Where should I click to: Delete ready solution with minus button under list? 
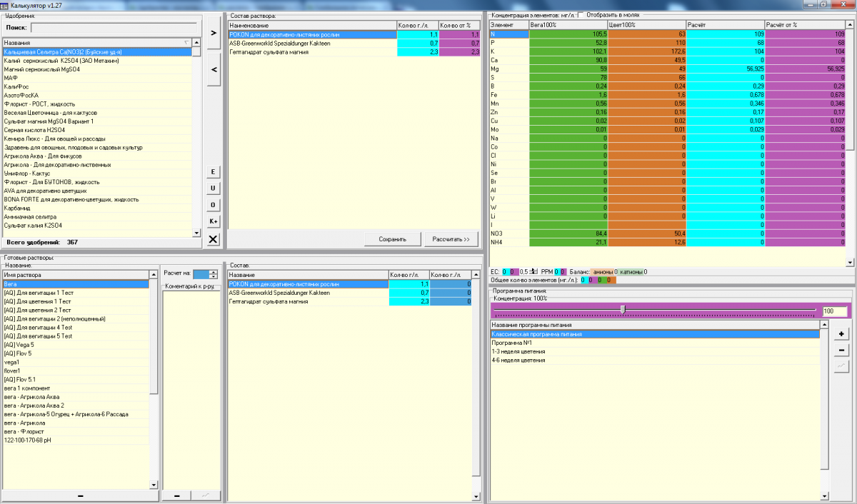[x=80, y=495]
